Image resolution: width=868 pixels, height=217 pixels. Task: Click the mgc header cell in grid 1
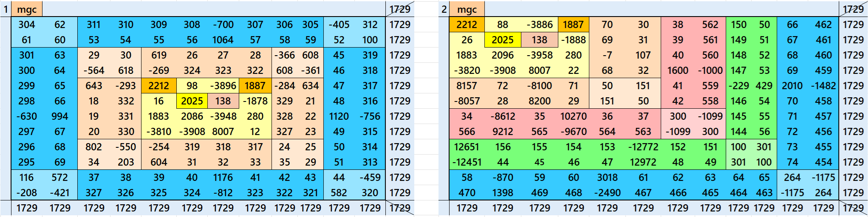27,9
